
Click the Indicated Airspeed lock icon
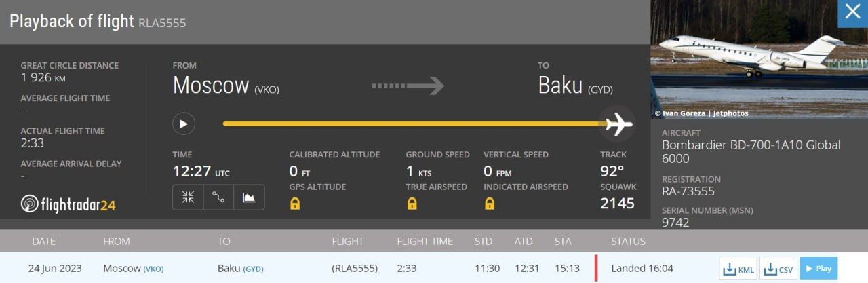[x=490, y=203]
